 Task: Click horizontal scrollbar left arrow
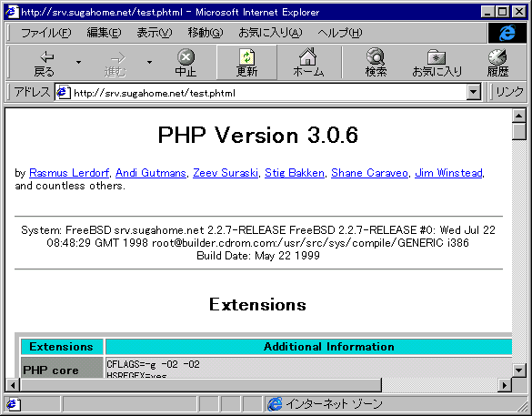tap(13, 385)
